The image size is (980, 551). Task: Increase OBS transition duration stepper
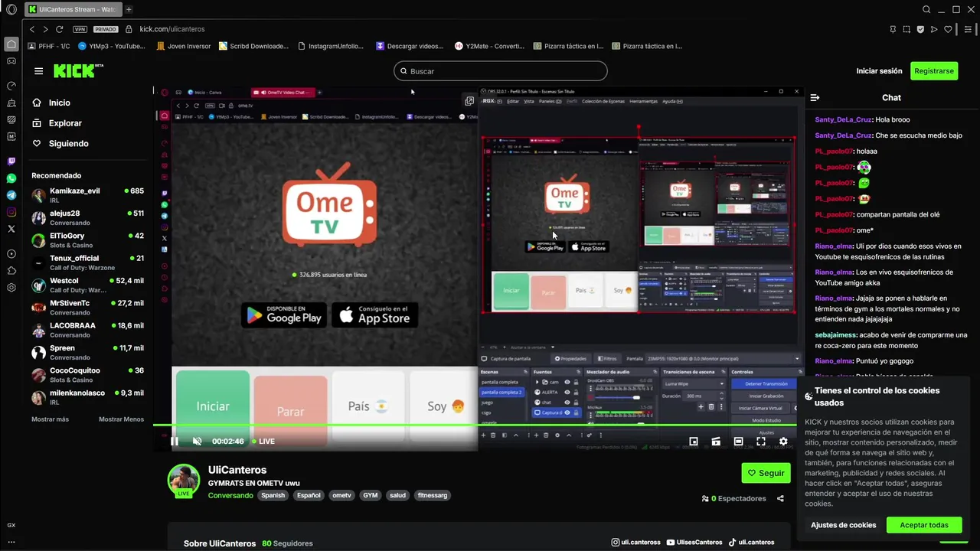721,394
